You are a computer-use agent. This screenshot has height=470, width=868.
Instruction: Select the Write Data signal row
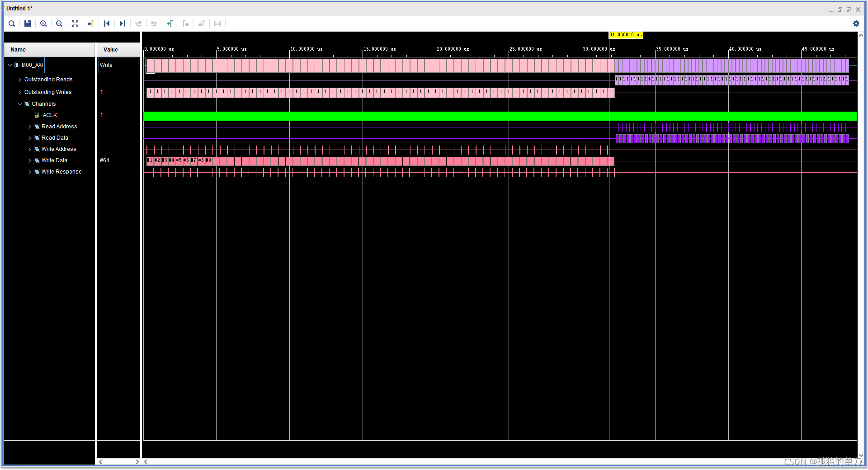(x=55, y=160)
